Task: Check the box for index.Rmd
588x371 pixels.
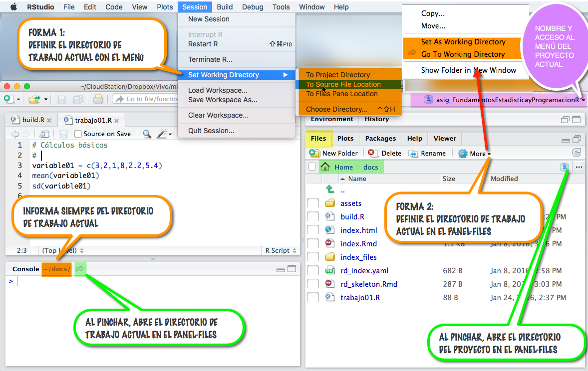Action: tap(313, 243)
